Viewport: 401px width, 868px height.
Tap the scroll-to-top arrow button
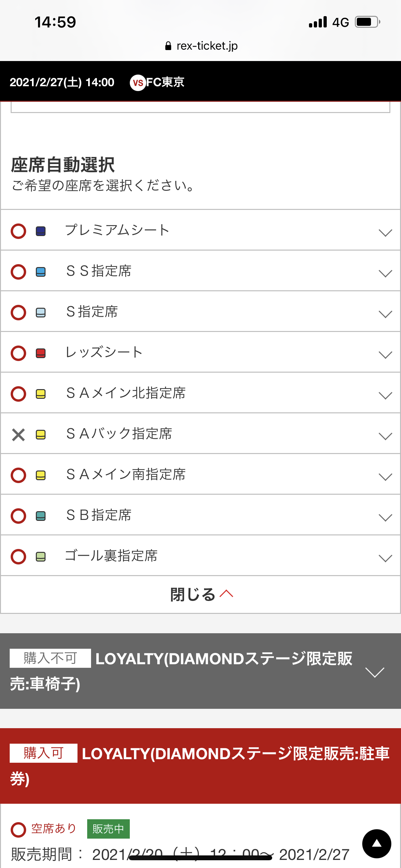click(x=376, y=844)
